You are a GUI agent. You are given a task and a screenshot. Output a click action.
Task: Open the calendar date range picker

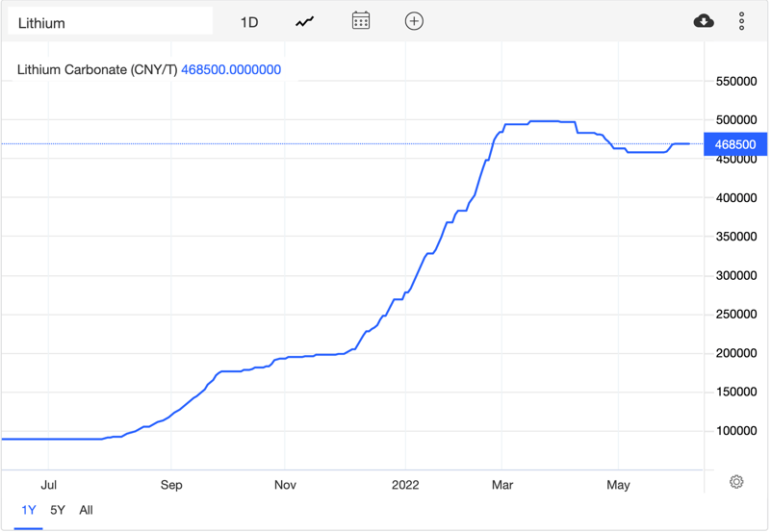[x=361, y=21]
